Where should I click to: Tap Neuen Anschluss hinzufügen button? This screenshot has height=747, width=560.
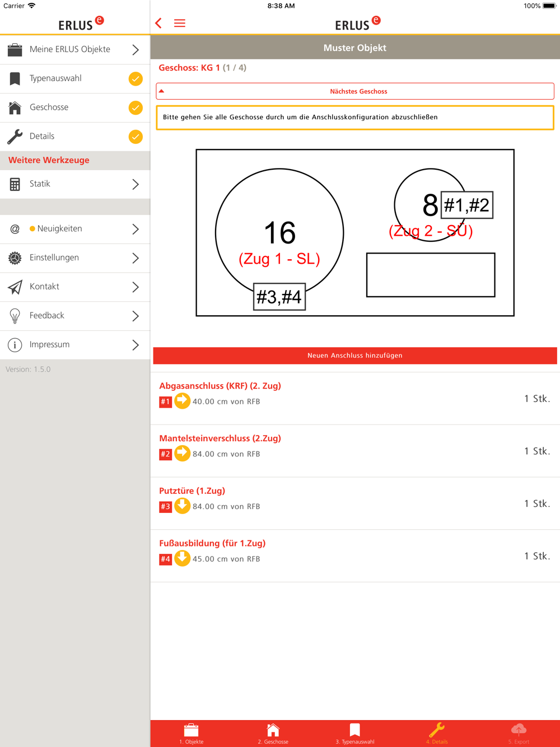point(355,356)
